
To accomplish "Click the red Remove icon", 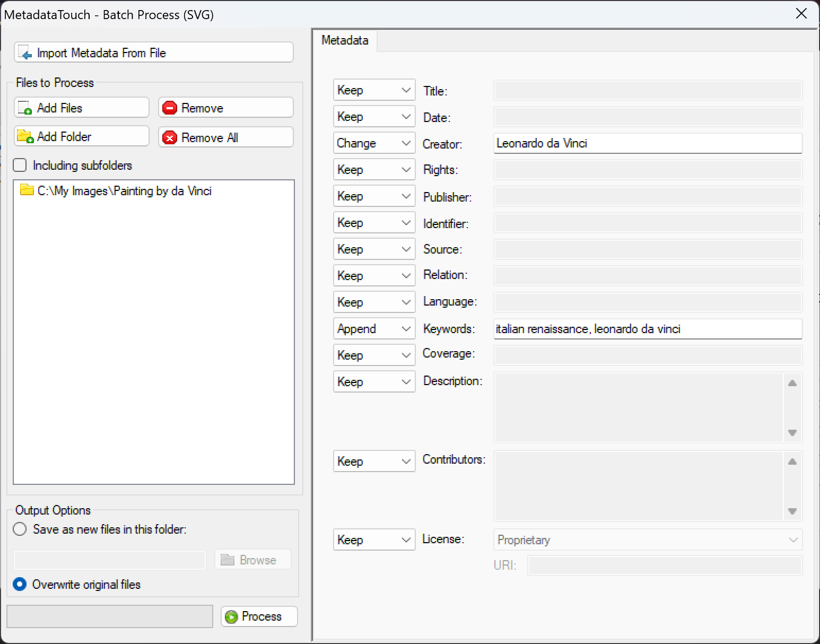I will tap(169, 108).
